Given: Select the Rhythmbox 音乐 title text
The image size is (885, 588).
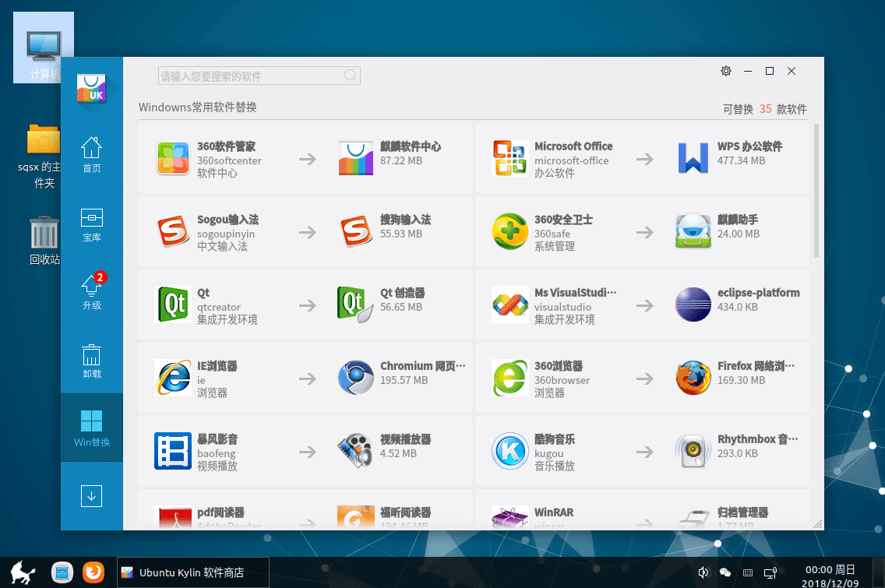Looking at the screenshot, I should point(757,439).
